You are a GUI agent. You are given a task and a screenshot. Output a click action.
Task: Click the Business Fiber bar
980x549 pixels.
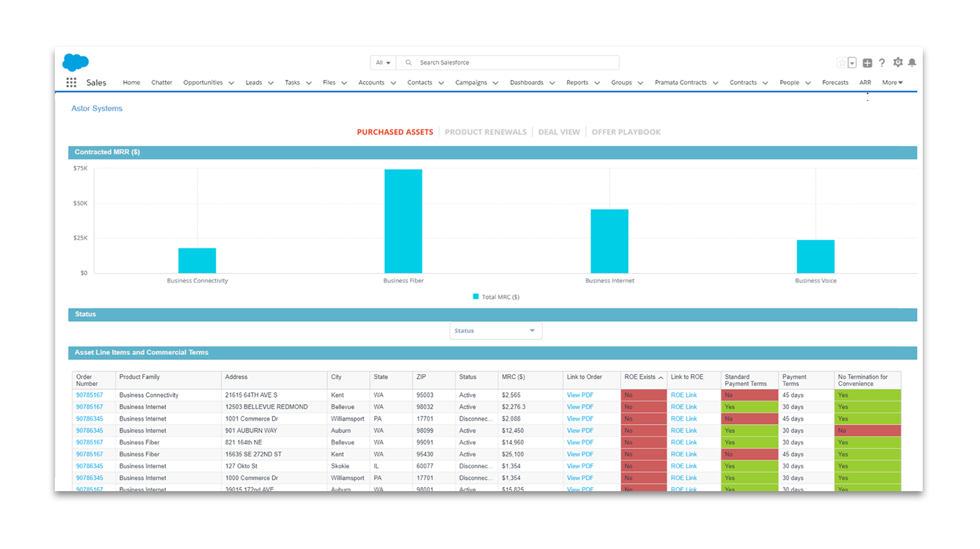403,221
